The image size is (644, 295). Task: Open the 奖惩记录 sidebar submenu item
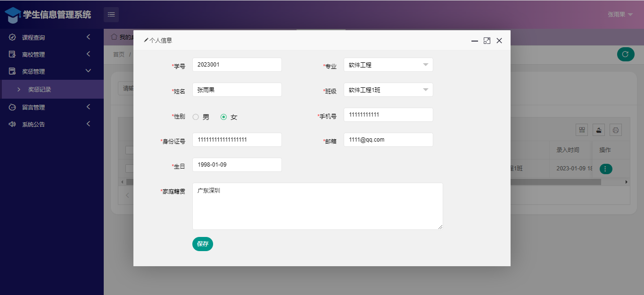pyautogui.click(x=52, y=89)
